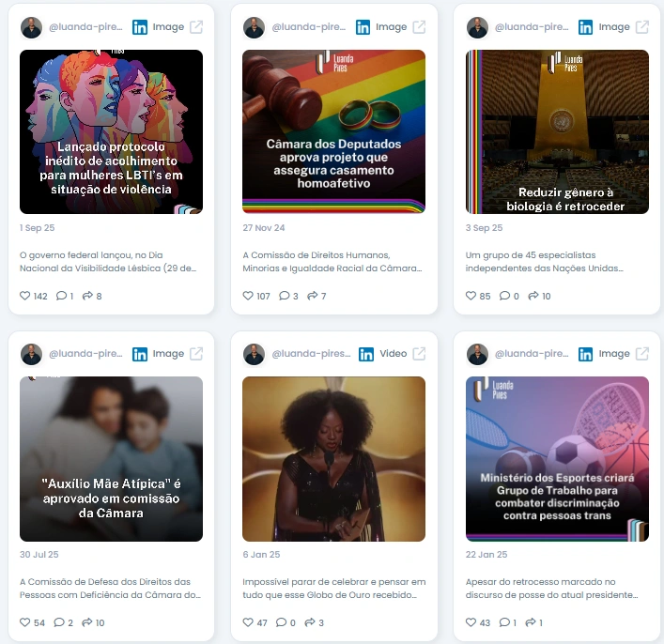Click share icon on the 22 Jan 25 post

click(531, 622)
